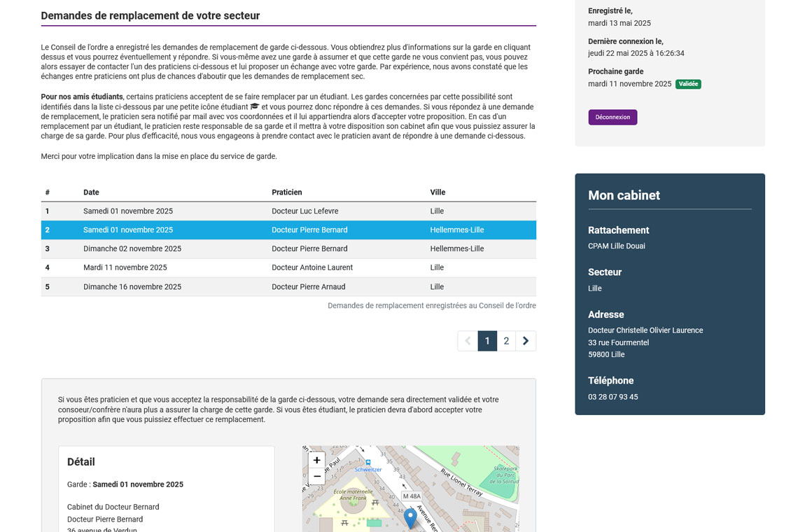Select pagination page 1

coord(487,341)
